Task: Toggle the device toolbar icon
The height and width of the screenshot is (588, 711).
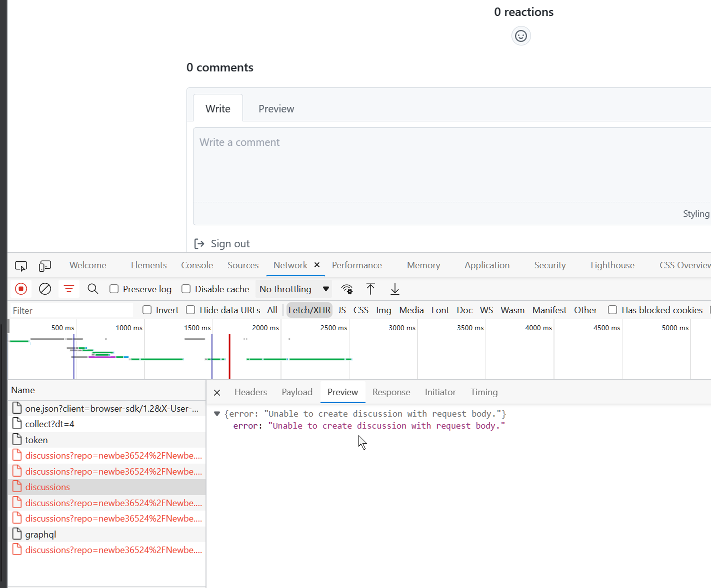Action: click(44, 266)
